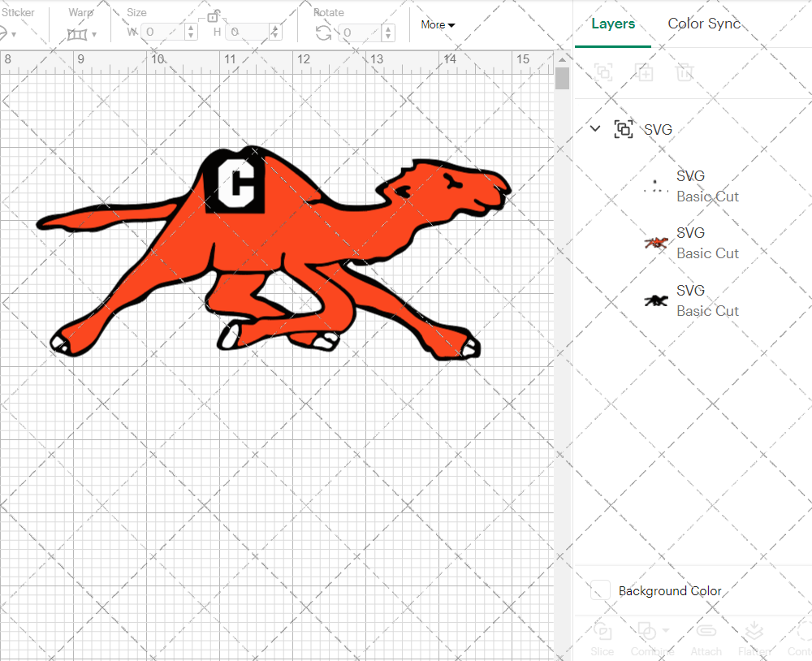
Task: Open the More options dropdown
Action: point(437,24)
